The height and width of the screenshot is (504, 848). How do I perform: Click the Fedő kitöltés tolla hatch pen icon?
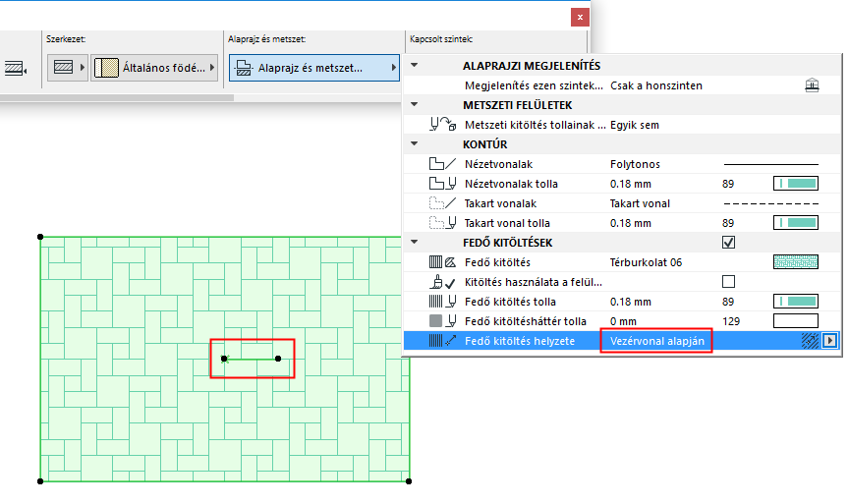442,302
